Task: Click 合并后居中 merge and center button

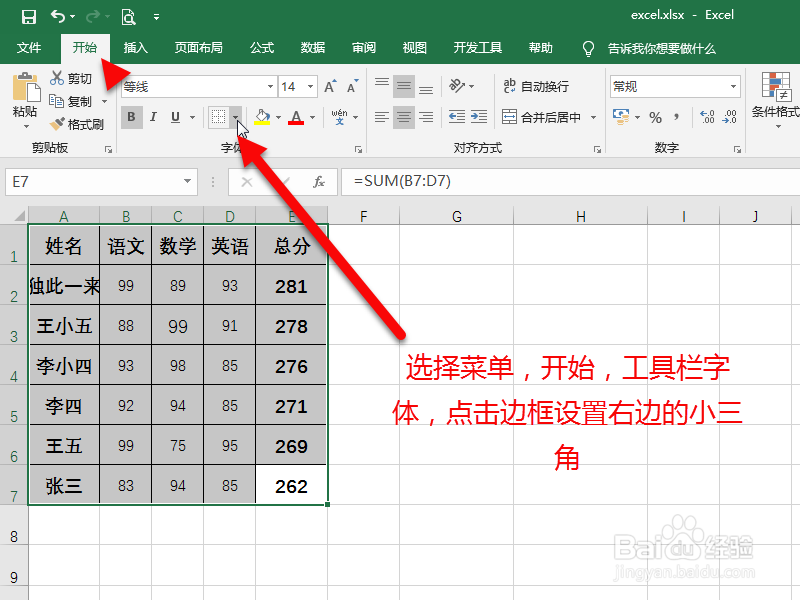Action: [541, 117]
